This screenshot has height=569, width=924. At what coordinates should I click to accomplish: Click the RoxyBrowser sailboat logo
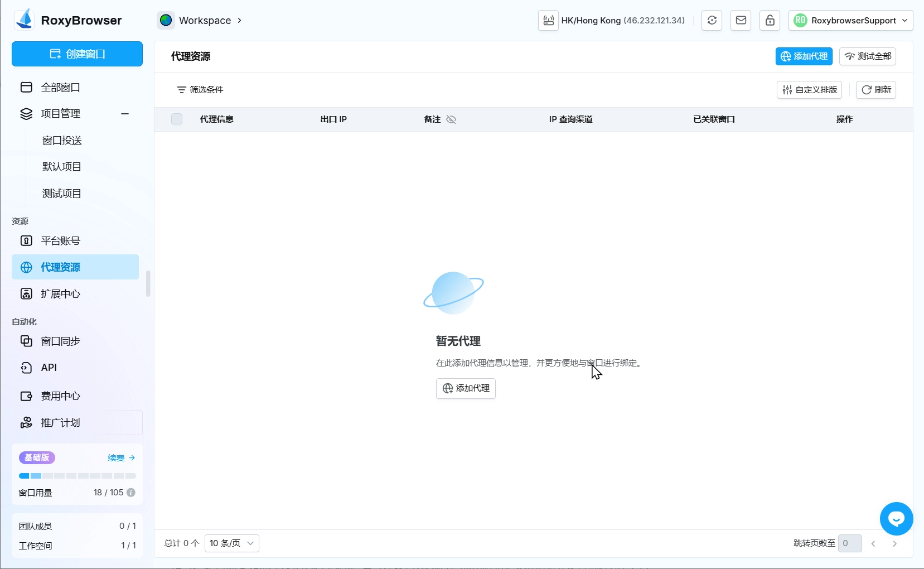25,20
